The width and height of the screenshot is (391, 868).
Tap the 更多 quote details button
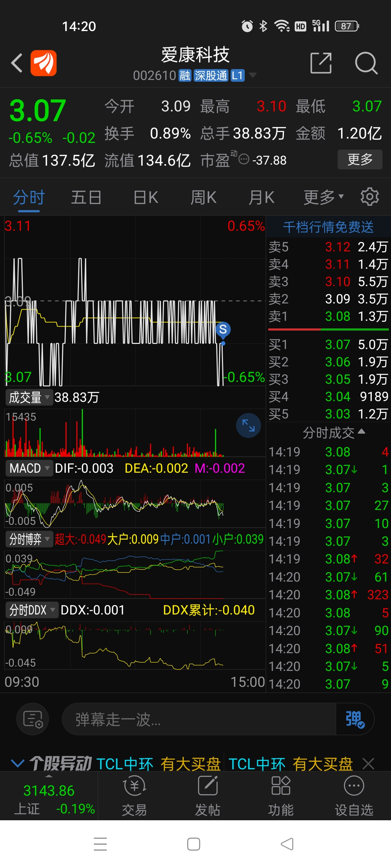tap(360, 159)
